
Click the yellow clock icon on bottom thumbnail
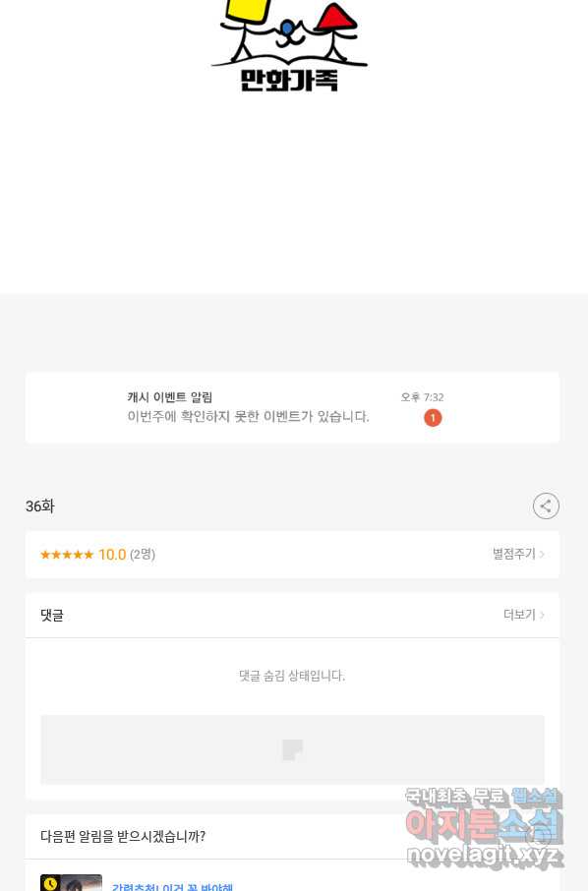(x=50, y=883)
